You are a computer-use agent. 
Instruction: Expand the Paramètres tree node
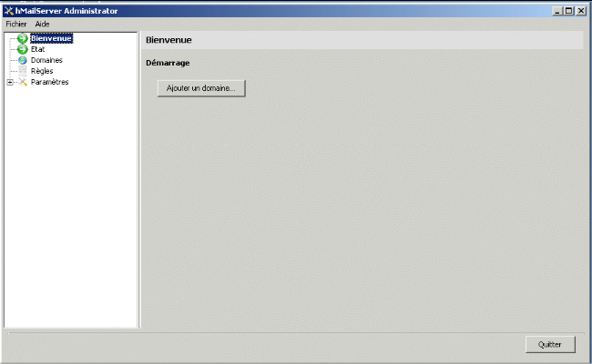10,82
